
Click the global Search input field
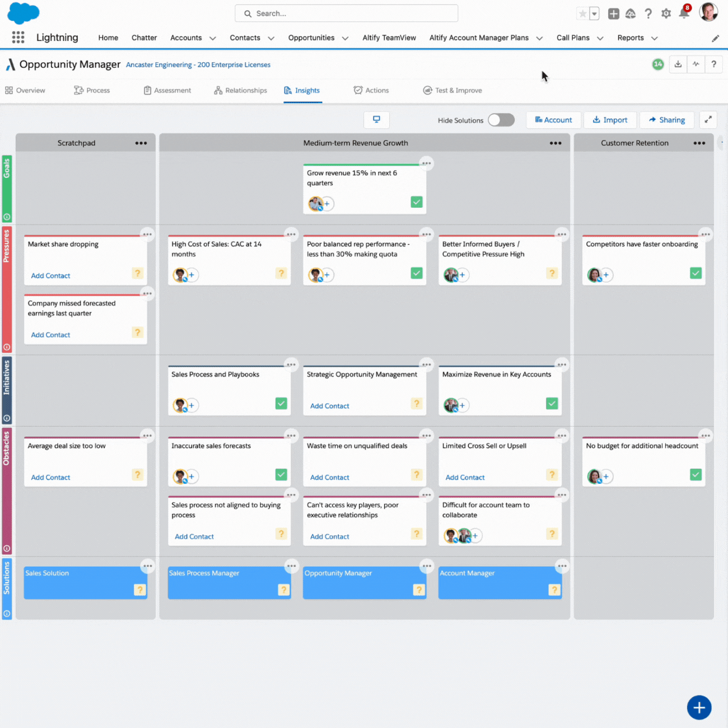[346, 13]
